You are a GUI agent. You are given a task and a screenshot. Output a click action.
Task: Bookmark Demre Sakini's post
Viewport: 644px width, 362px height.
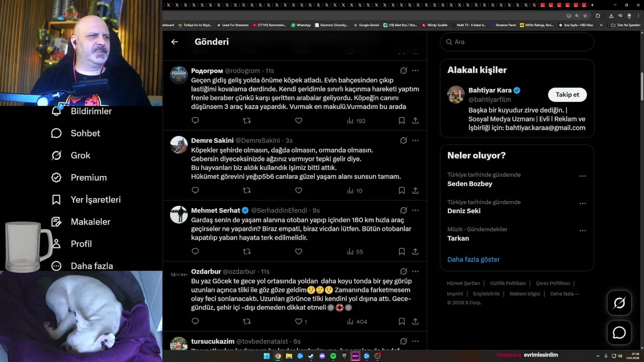[x=401, y=191]
